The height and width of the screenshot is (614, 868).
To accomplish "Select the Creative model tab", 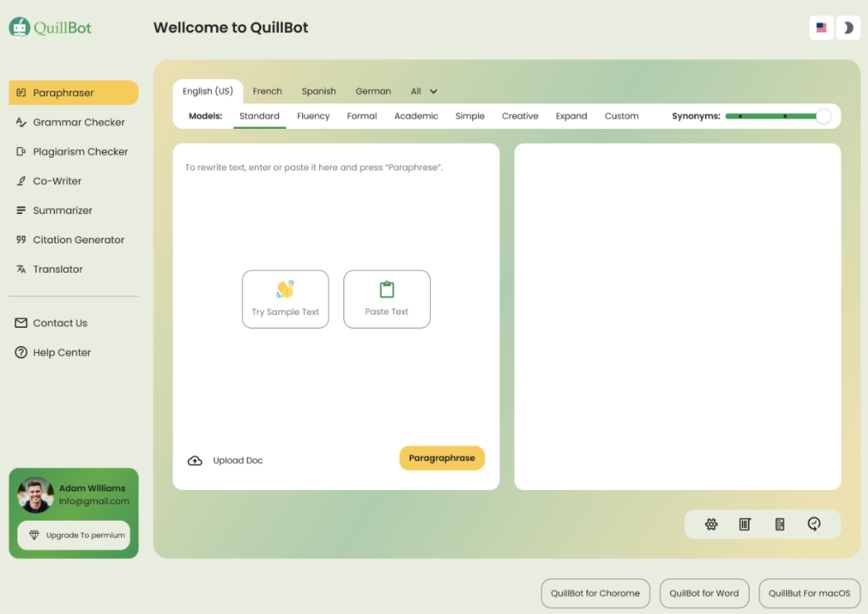I will pos(520,116).
